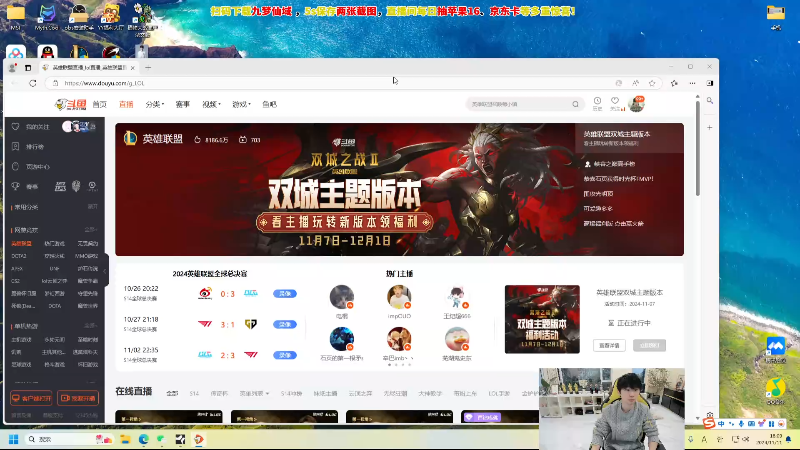Click the white details button under 正在进行中
The image size is (800, 450).
click(610, 345)
